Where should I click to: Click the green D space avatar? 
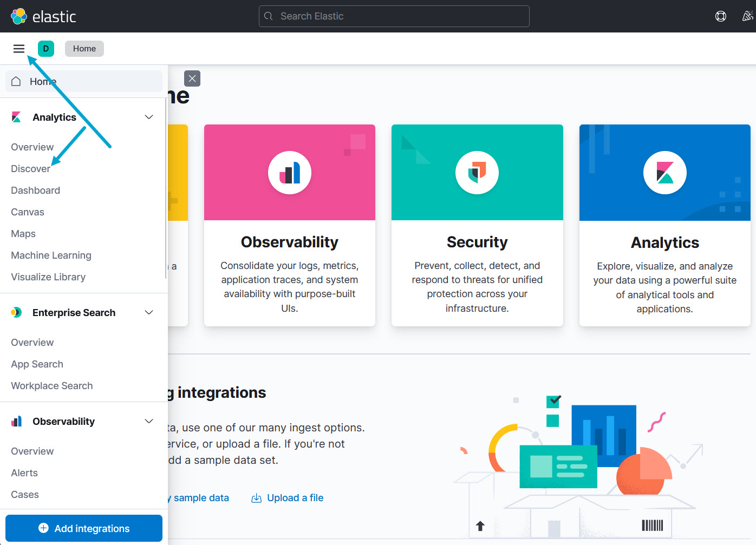(x=46, y=49)
